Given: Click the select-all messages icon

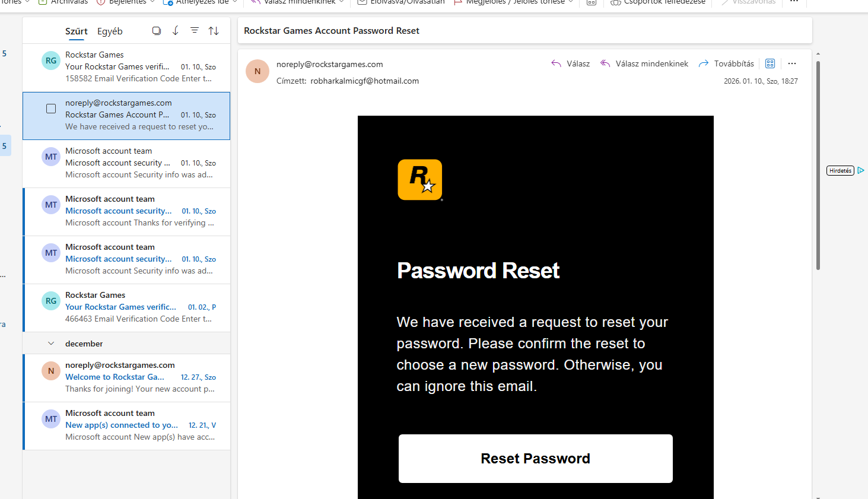Looking at the screenshot, I should pyautogui.click(x=157, y=31).
